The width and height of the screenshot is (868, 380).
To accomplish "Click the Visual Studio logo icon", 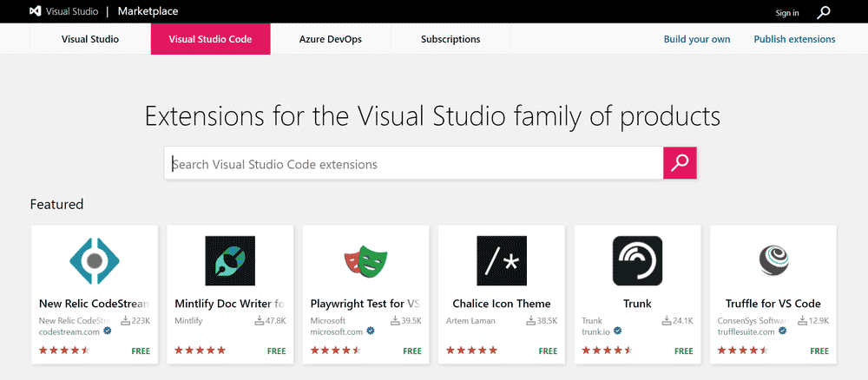I will 35,11.
